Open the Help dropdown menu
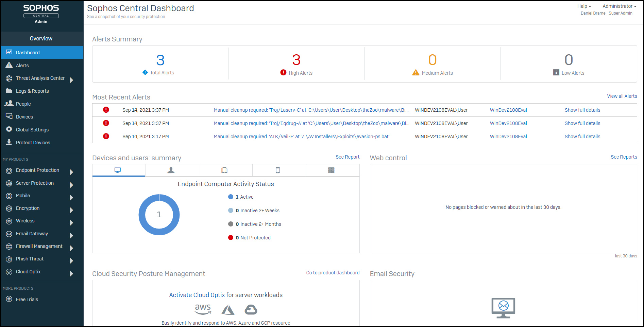Viewport: 644px width, 327px height. pos(584,6)
